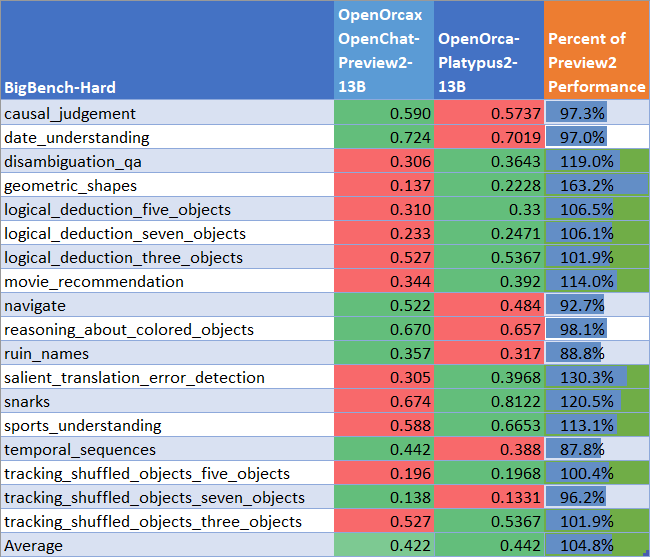Image resolution: width=650 pixels, height=557 pixels.
Task: Click the 87.8% temporal_sequences percent cell
Action: click(596, 450)
